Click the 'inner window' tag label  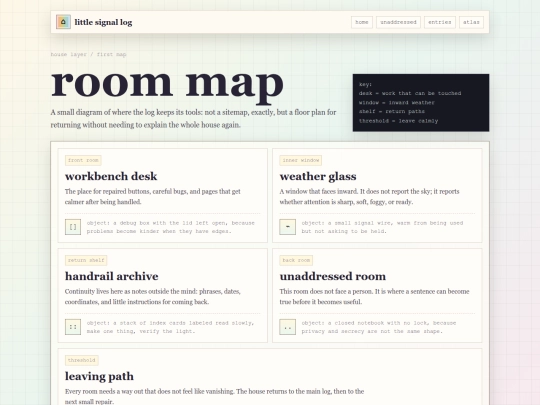pyautogui.click(x=301, y=160)
